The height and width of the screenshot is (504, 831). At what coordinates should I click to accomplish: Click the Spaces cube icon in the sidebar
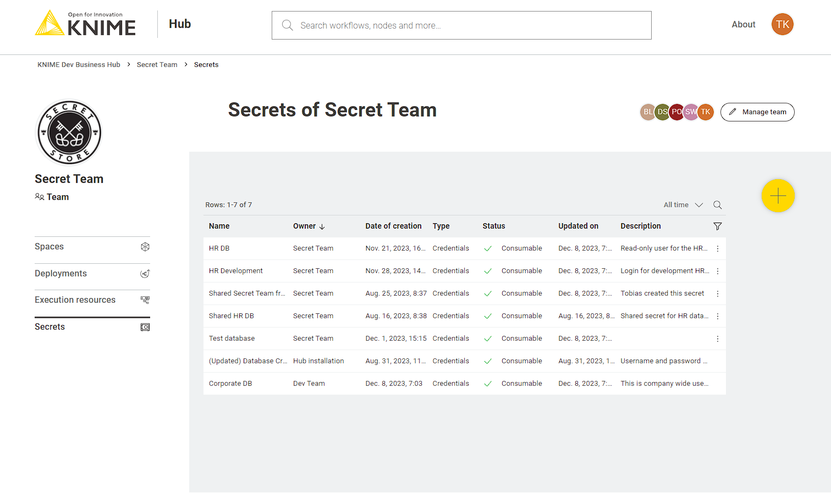click(x=145, y=247)
